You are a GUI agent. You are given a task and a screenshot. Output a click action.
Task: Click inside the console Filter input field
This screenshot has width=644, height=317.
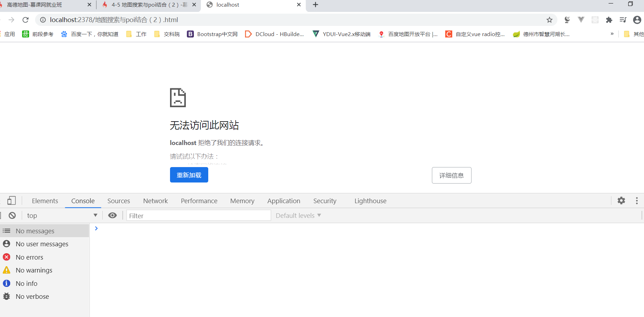198,215
